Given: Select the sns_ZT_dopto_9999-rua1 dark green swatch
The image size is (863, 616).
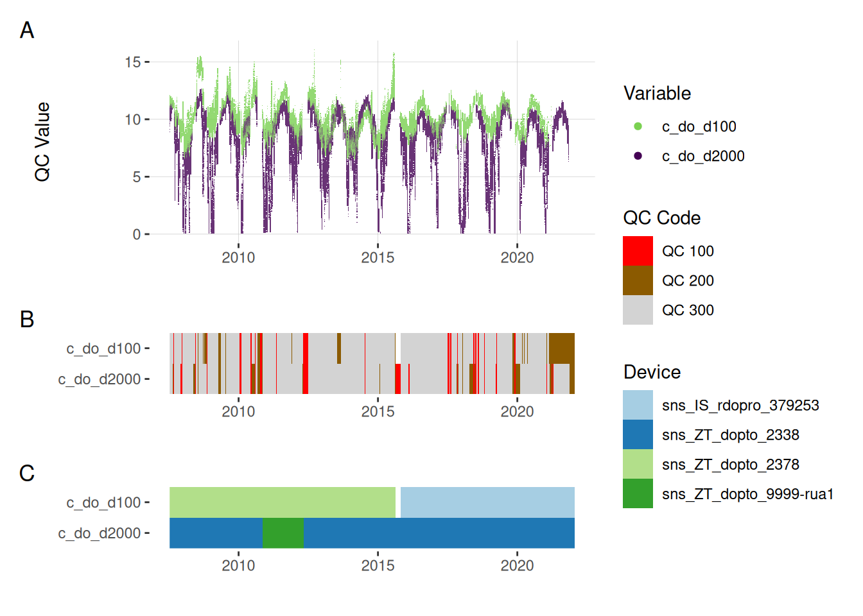Looking at the screenshot, I should (638, 493).
